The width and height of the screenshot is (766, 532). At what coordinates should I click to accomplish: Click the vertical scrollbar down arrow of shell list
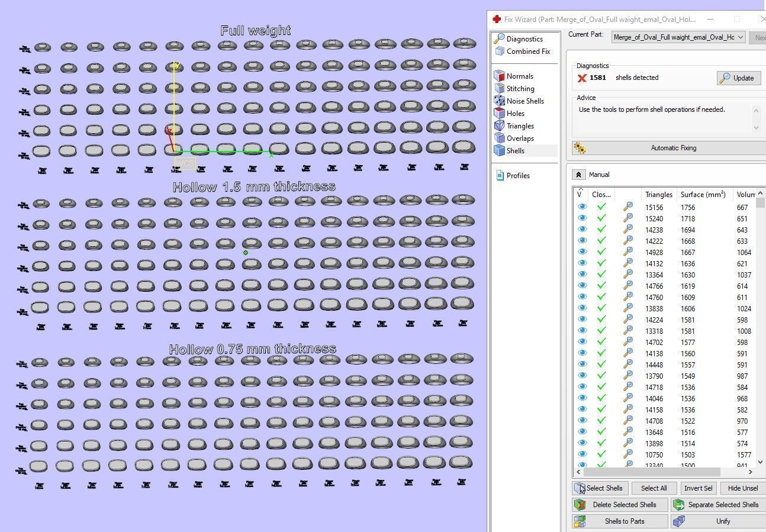[x=760, y=462]
